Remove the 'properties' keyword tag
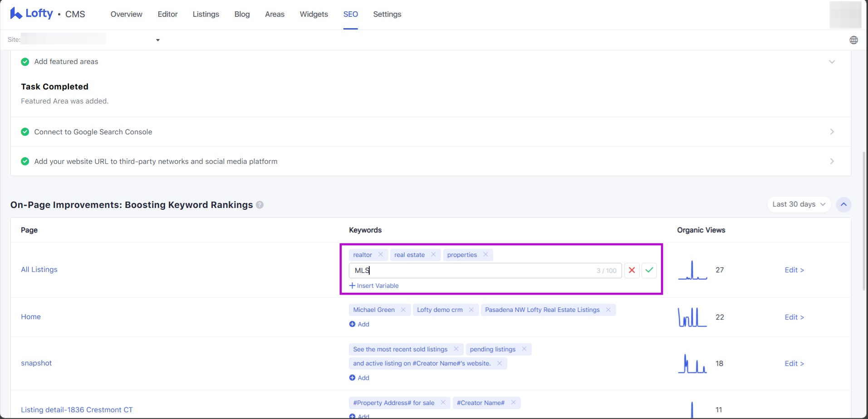868x419 pixels. [485, 255]
